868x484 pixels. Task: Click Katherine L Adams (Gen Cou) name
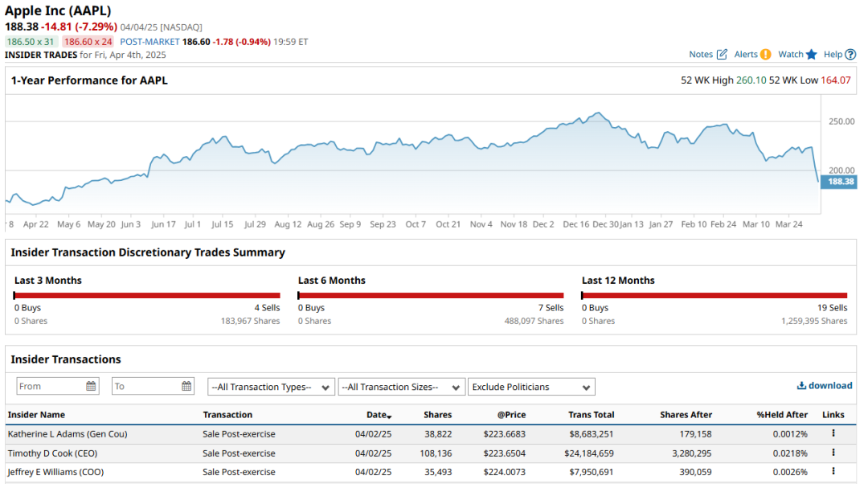[68, 433]
